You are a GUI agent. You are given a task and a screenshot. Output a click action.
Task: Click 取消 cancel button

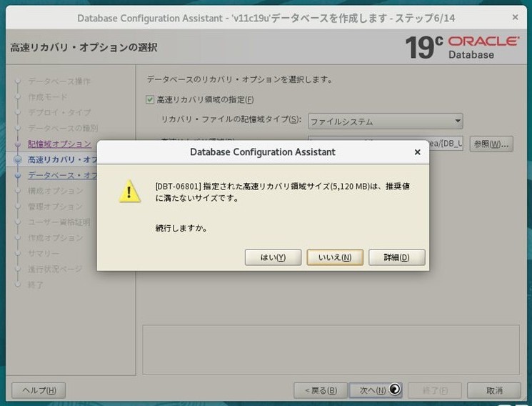coord(494,390)
